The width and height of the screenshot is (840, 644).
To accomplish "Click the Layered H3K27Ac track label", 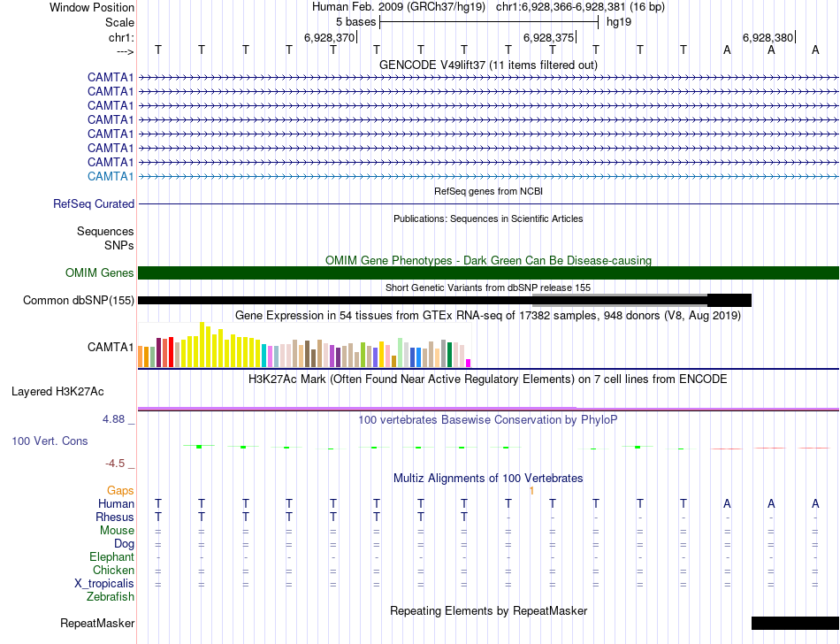I will tap(57, 392).
